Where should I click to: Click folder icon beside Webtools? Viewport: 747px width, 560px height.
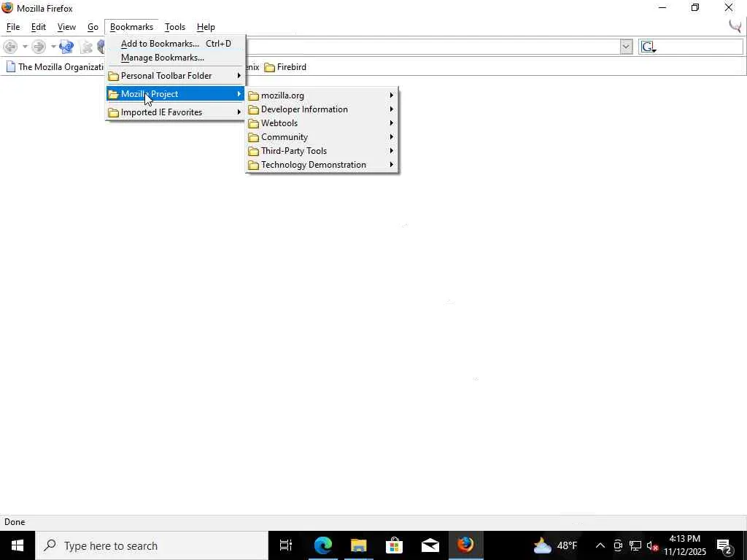click(x=253, y=123)
